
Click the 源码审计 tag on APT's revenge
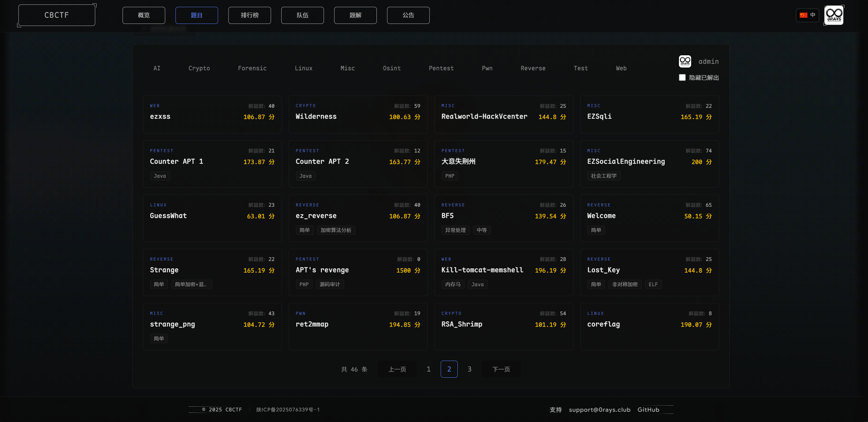pos(330,285)
